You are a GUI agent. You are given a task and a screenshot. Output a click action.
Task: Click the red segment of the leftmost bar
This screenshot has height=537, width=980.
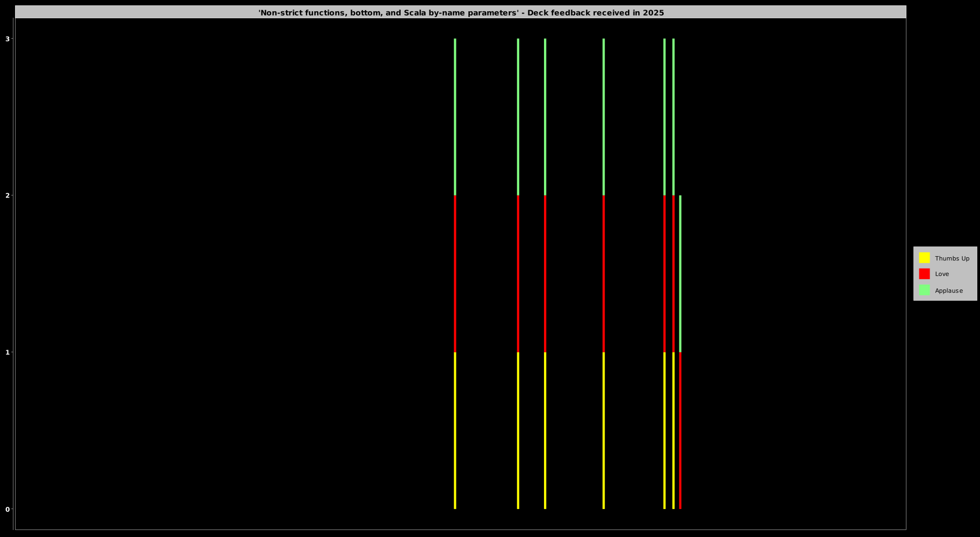(x=455, y=274)
